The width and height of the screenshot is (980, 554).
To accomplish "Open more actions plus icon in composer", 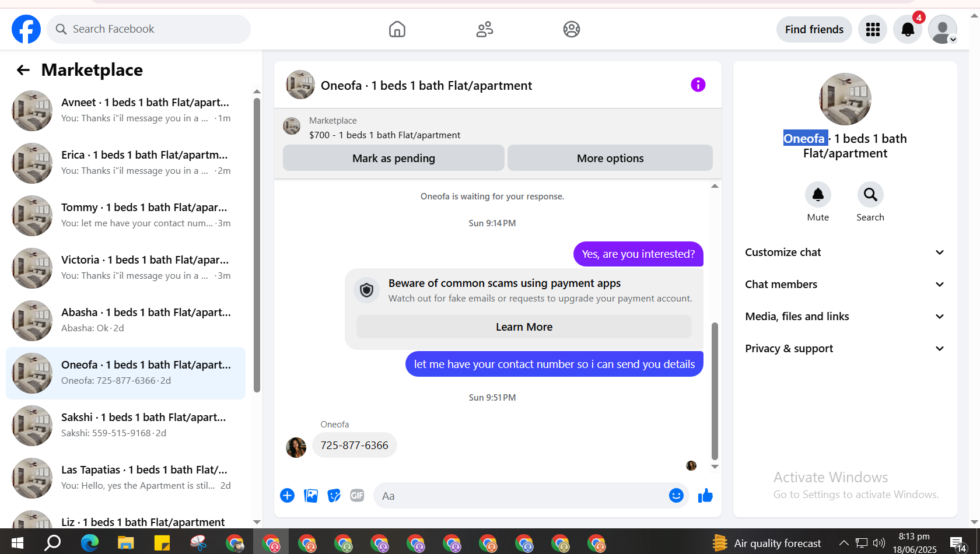I will tap(287, 496).
